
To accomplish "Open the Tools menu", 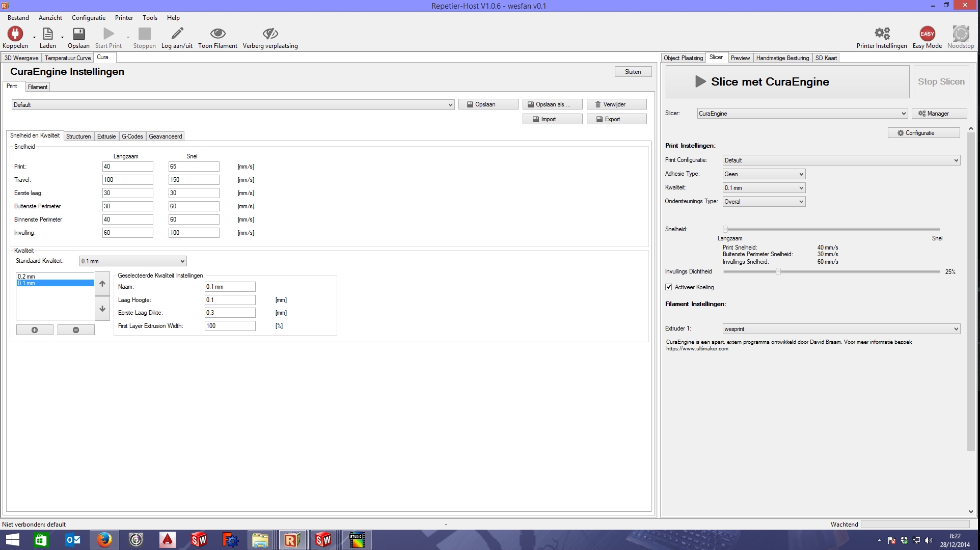I will coord(150,17).
